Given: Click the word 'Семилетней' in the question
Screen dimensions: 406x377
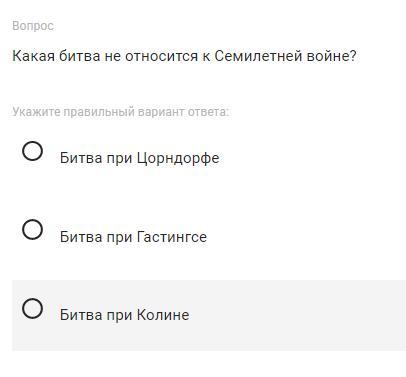Looking at the screenshot, I should point(258,56).
